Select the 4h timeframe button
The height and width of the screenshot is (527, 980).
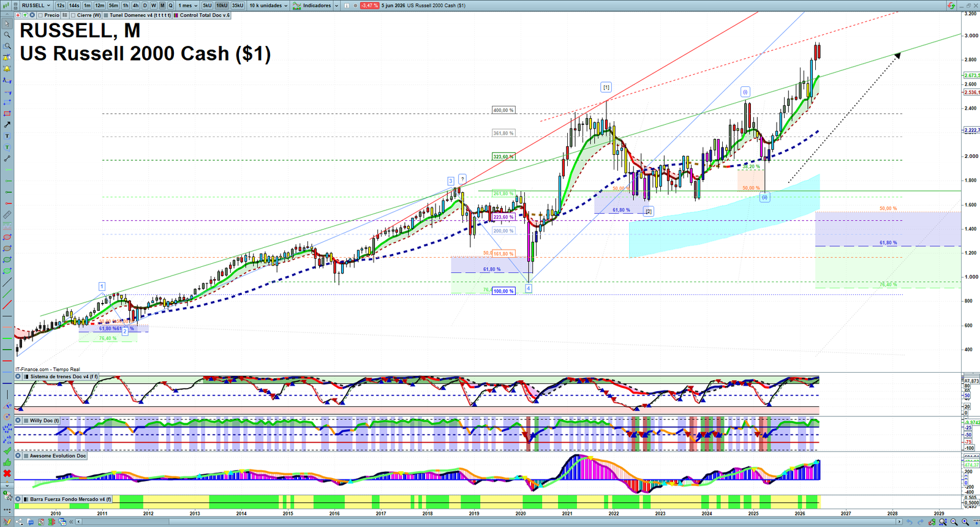[x=135, y=6]
